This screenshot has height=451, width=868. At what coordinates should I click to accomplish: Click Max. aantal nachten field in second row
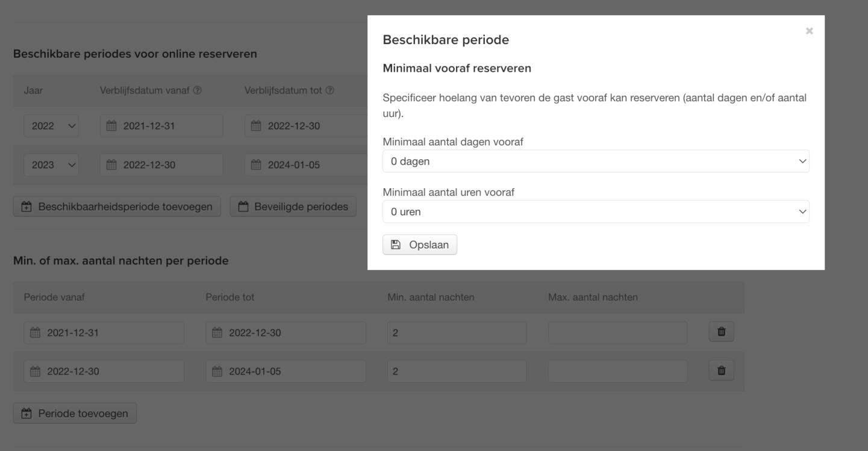pos(617,371)
